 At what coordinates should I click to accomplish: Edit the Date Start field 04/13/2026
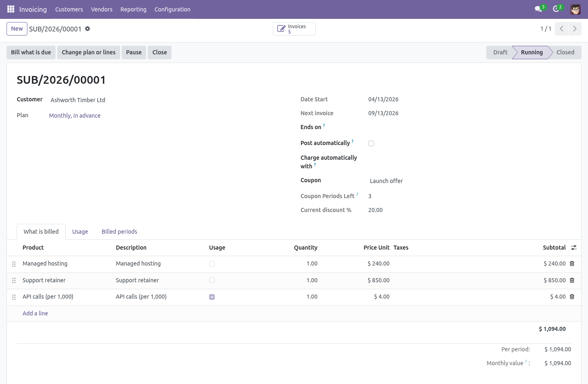pos(383,99)
